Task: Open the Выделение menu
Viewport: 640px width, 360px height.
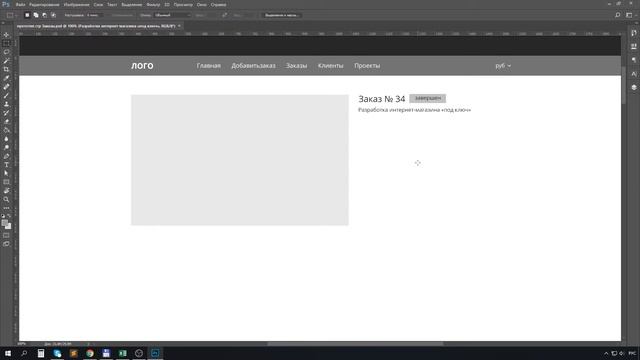Action: (131, 4)
